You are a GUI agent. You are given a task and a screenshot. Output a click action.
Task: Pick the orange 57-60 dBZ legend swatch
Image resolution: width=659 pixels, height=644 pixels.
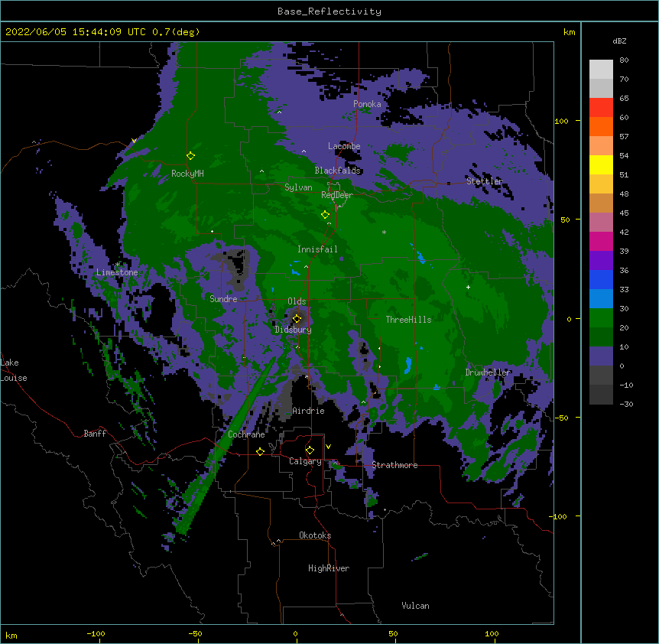tap(601, 126)
